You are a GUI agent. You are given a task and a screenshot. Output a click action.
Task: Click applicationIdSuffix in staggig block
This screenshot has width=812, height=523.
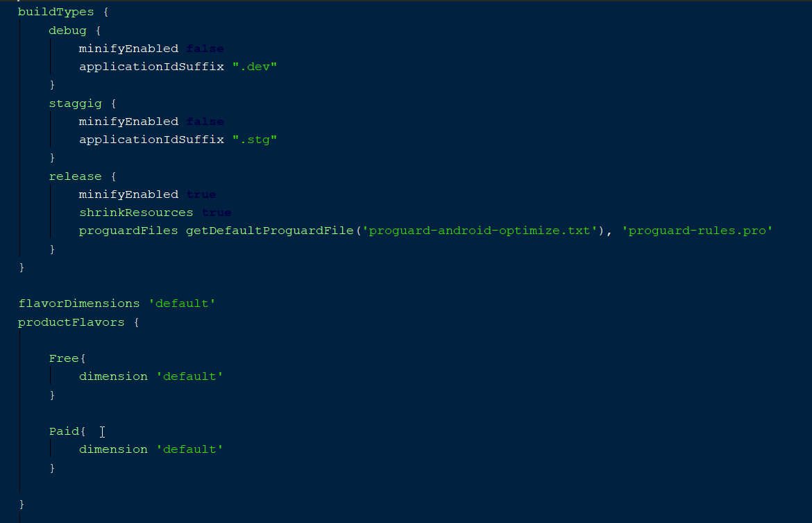click(x=151, y=140)
